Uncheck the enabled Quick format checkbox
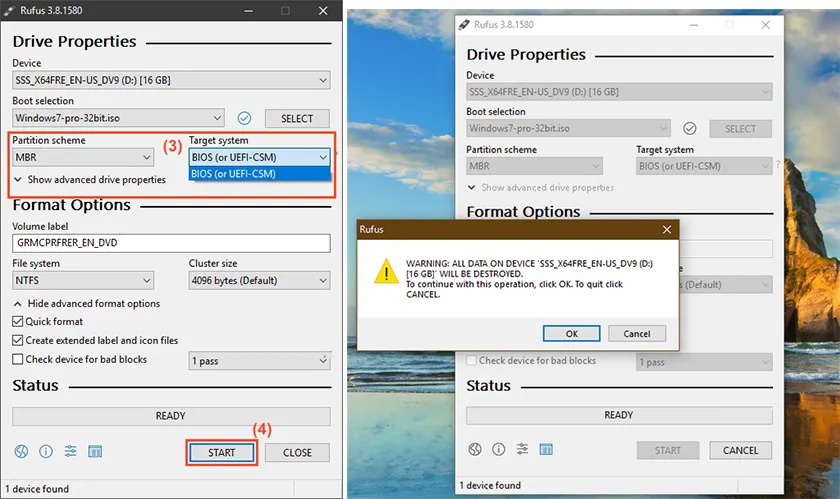This screenshot has height=499, width=840. (18, 322)
